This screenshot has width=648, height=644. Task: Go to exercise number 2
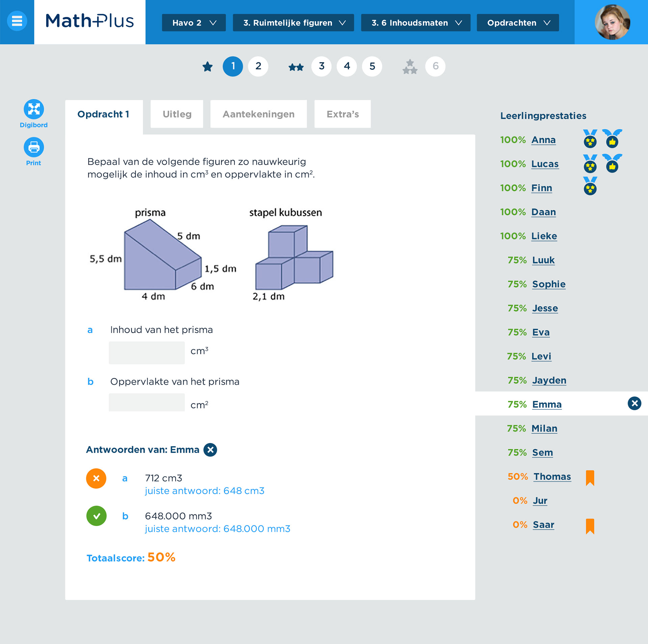pos(258,66)
